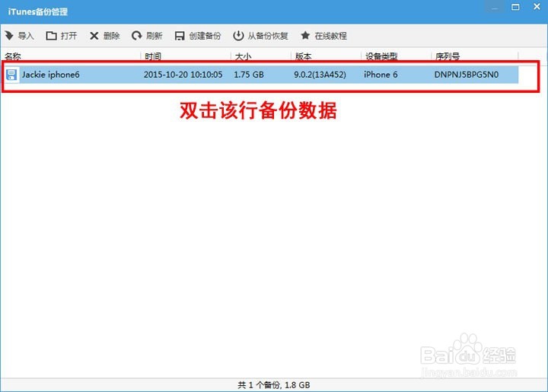
Task: Click the iPhone 6 device type cell
Action: pyautogui.click(x=381, y=75)
